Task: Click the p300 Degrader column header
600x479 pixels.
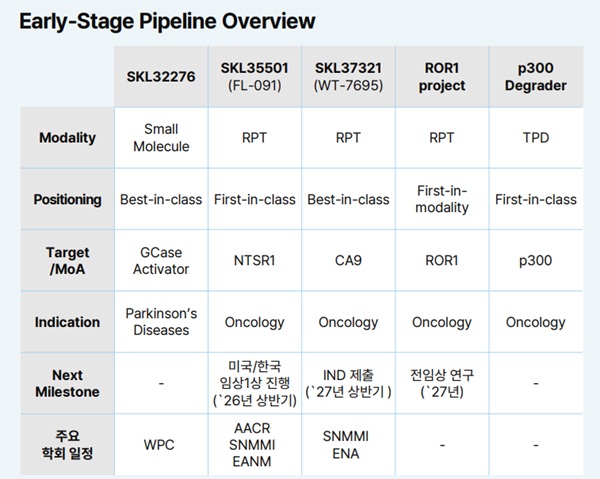Action: [x=535, y=76]
